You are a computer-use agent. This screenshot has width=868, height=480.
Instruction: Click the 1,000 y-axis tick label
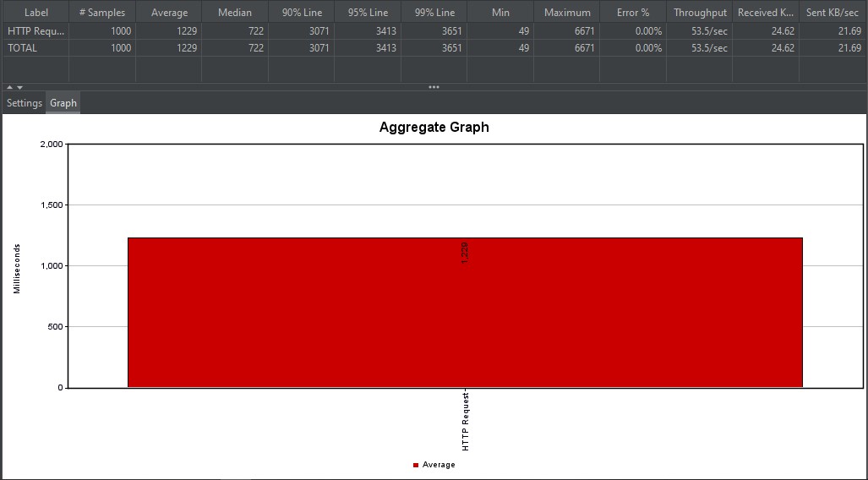52,266
